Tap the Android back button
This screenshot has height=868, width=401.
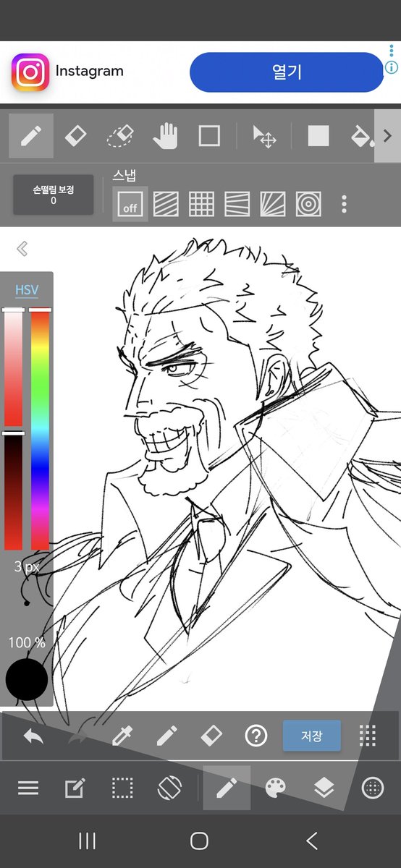click(312, 841)
